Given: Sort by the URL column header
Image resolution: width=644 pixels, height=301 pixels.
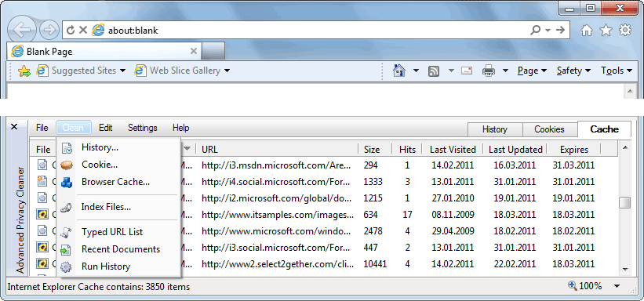Looking at the screenshot, I should (x=277, y=150).
